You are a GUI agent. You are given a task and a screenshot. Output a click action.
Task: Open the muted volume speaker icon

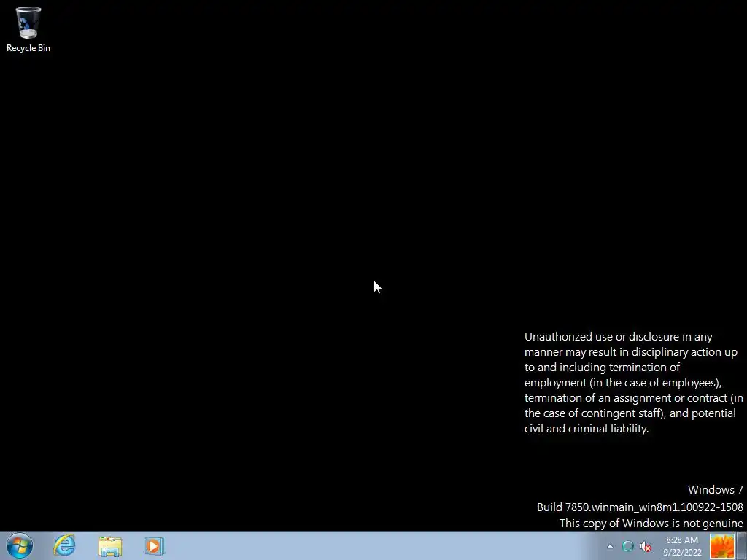[x=645, y=546]
